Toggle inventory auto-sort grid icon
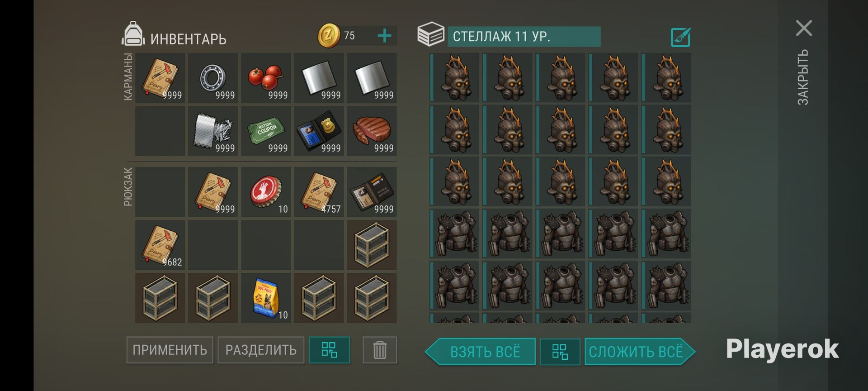 point(329,350)
